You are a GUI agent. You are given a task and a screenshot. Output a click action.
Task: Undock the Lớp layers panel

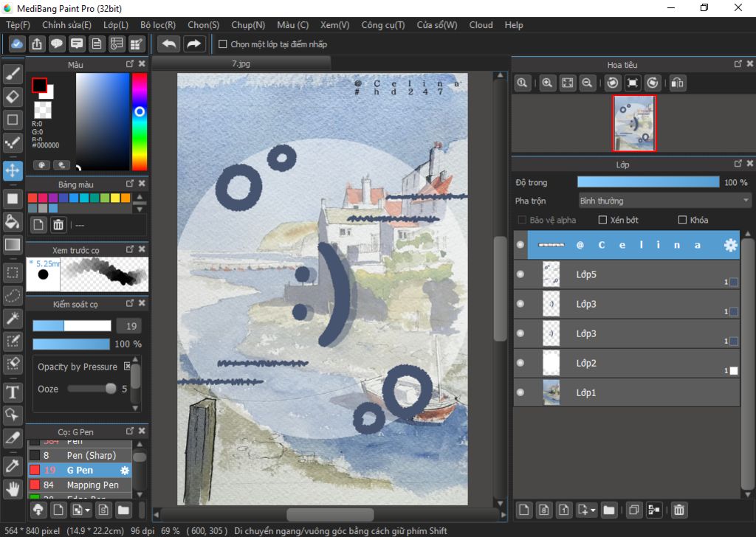[x=738, y=164]
